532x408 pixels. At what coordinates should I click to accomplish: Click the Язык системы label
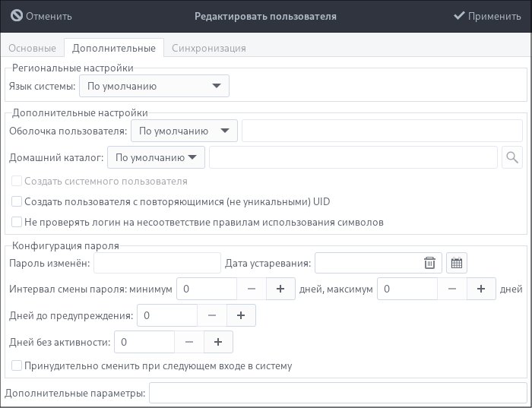(x=42, y=86)
